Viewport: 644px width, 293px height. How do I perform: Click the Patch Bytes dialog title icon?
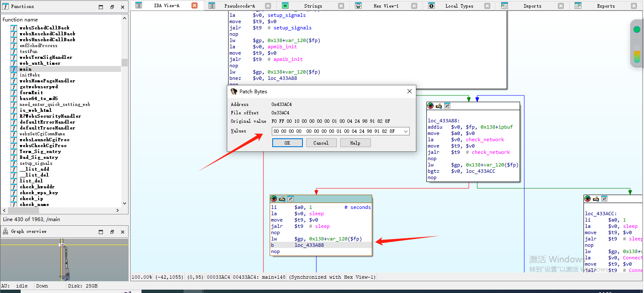234,91
